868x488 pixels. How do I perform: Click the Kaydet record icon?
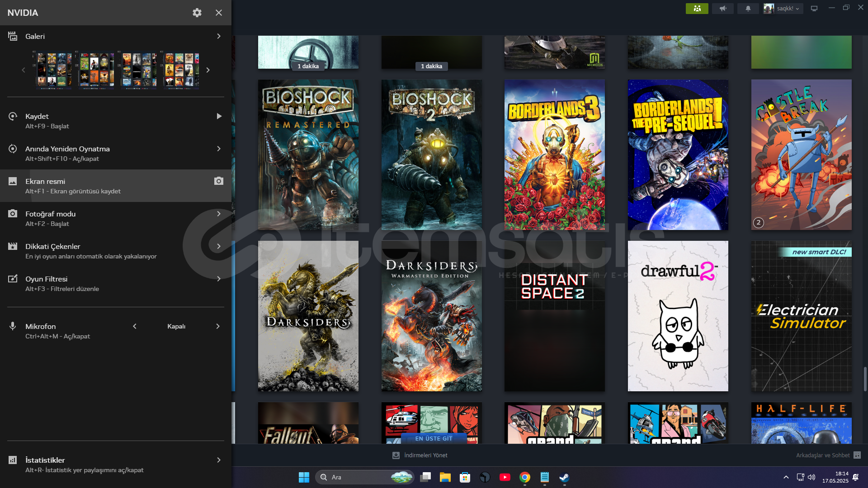(13, 116)
